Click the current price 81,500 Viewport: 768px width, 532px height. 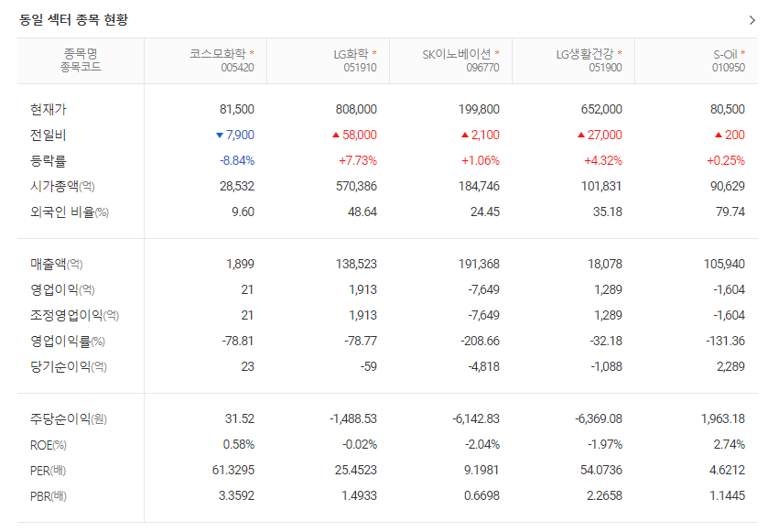pos(236,109)
